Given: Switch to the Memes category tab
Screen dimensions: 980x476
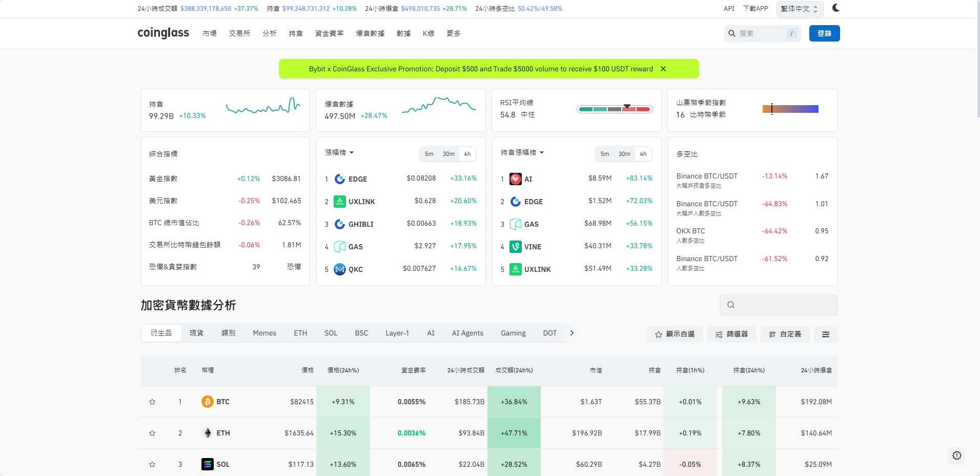Looking at the screenshot, I should pos(264,333).
